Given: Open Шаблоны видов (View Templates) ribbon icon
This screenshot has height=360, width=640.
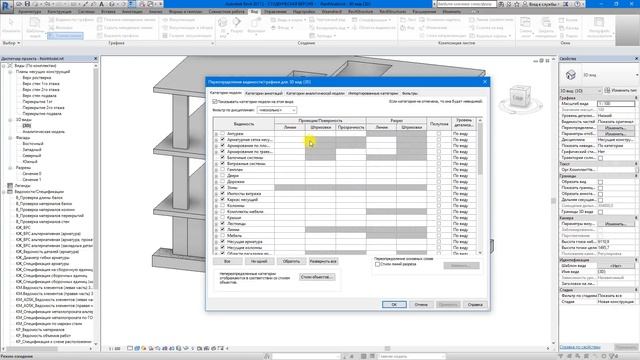Looking at the screenshot, I should 35,27.
